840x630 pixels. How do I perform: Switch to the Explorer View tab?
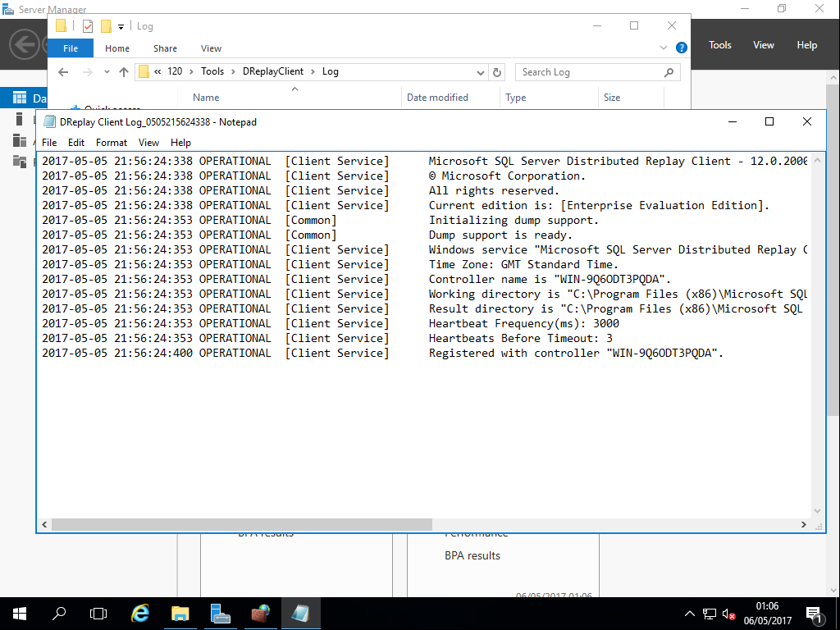click(x=211, y=48)
